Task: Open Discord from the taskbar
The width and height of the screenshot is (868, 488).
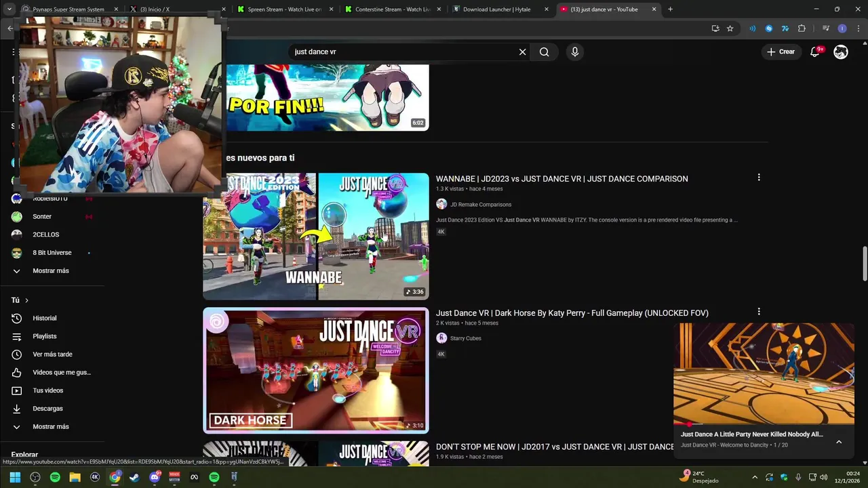Action: click(154, 477)
